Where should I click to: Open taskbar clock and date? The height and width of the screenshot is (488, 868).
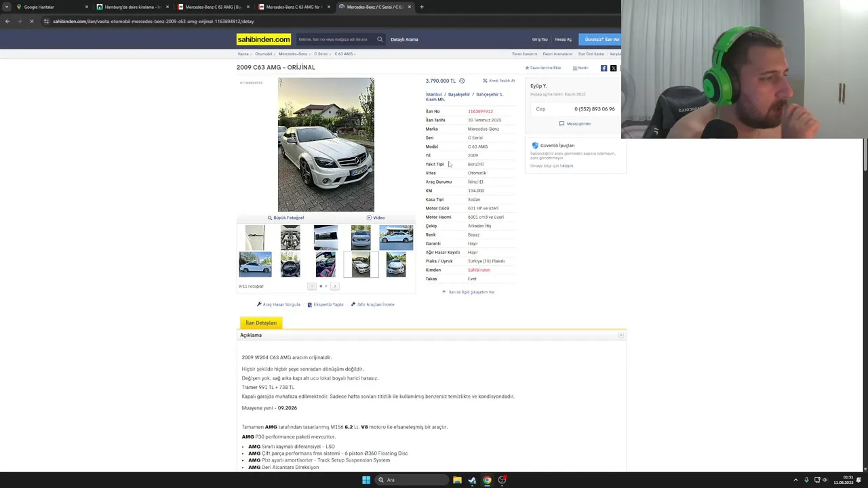click(844, 480)
